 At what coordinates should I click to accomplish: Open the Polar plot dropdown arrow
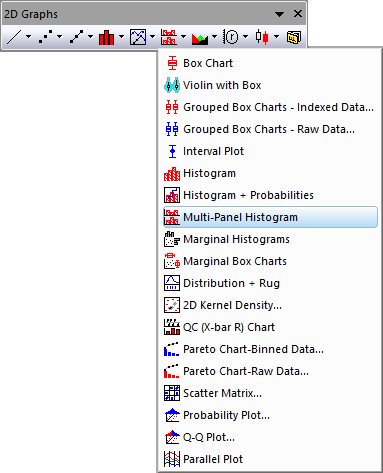pos(245,37)
